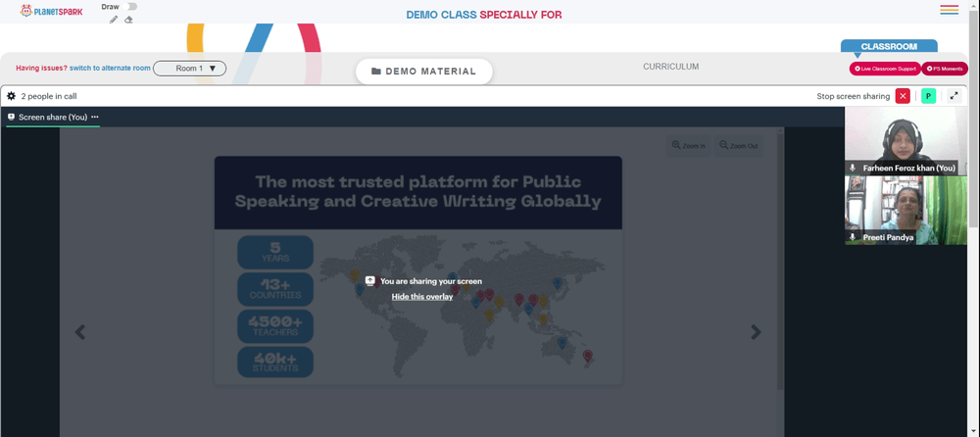Screen dimensions: 980x437
Task: Click Zoom In on the slide
Action: click(688, 146)
